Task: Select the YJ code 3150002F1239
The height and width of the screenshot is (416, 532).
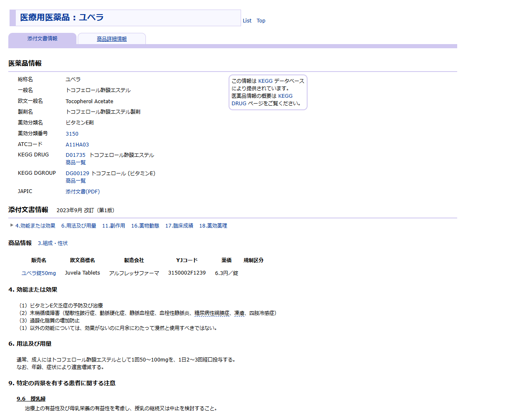Action: click(x=187, y=273)
